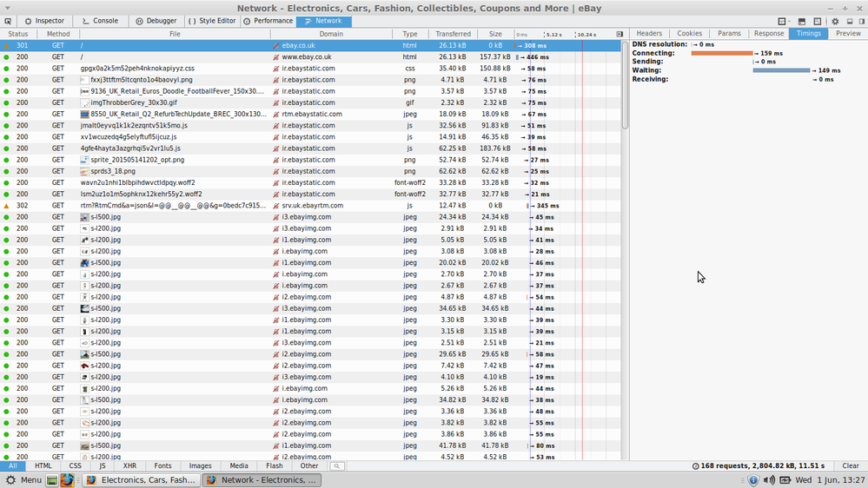The width and height of the screenshot is (868, 488).
Task: Sort requests by the Domain column header
Action: 331,34
